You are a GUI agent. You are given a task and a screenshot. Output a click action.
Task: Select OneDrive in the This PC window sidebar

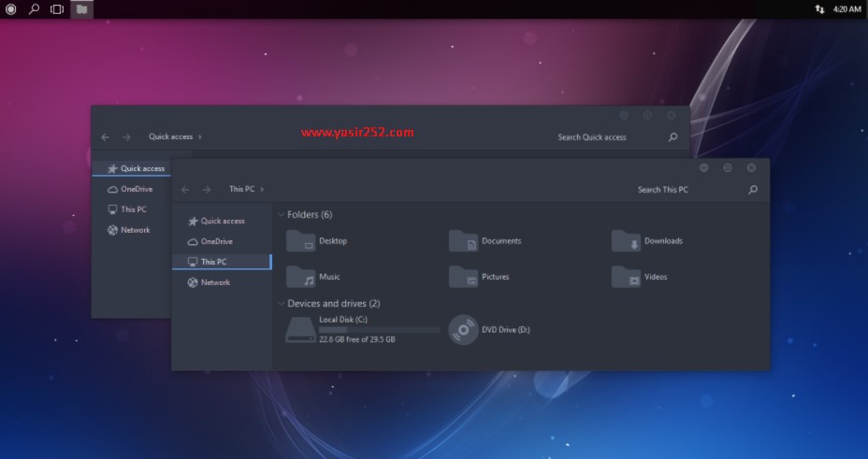tap(222, 241)
